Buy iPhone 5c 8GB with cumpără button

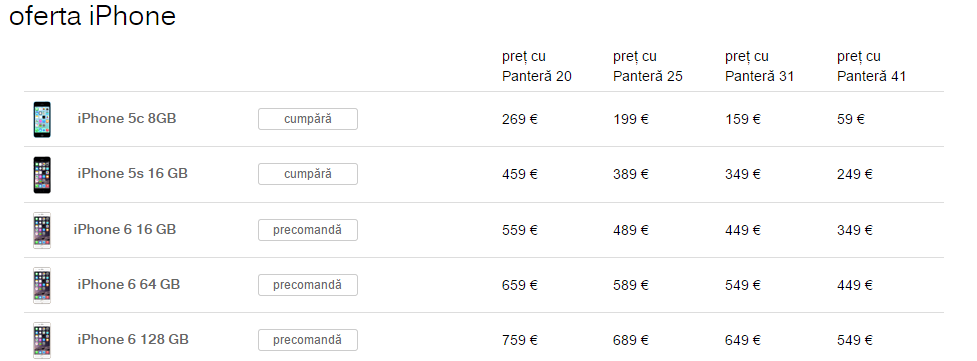308,119
